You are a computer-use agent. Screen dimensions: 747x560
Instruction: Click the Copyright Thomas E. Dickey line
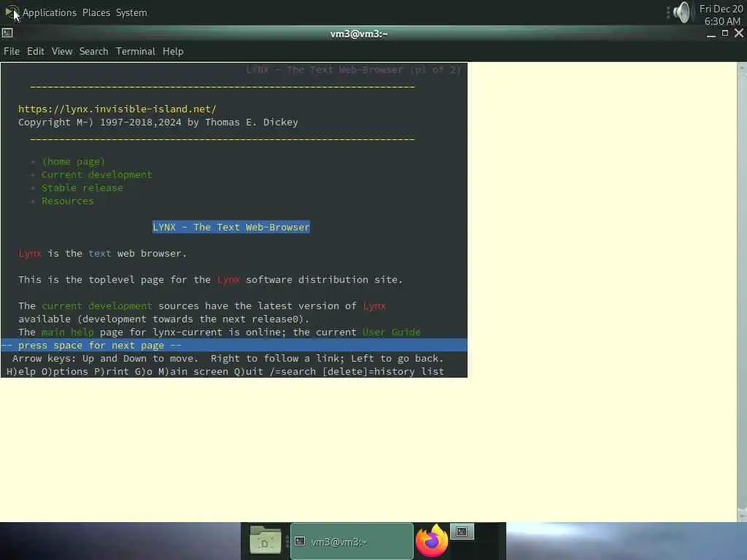pyautogui.click(x=158, y=122)
